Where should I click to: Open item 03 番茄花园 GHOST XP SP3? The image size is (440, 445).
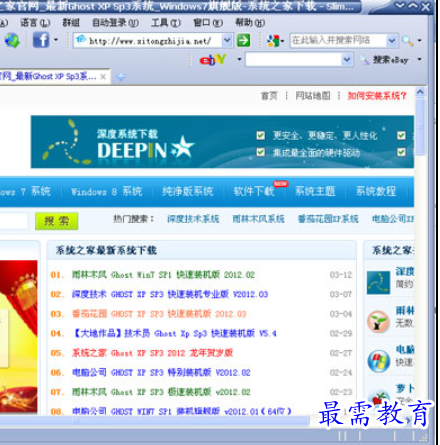click(x=159, y=314)
